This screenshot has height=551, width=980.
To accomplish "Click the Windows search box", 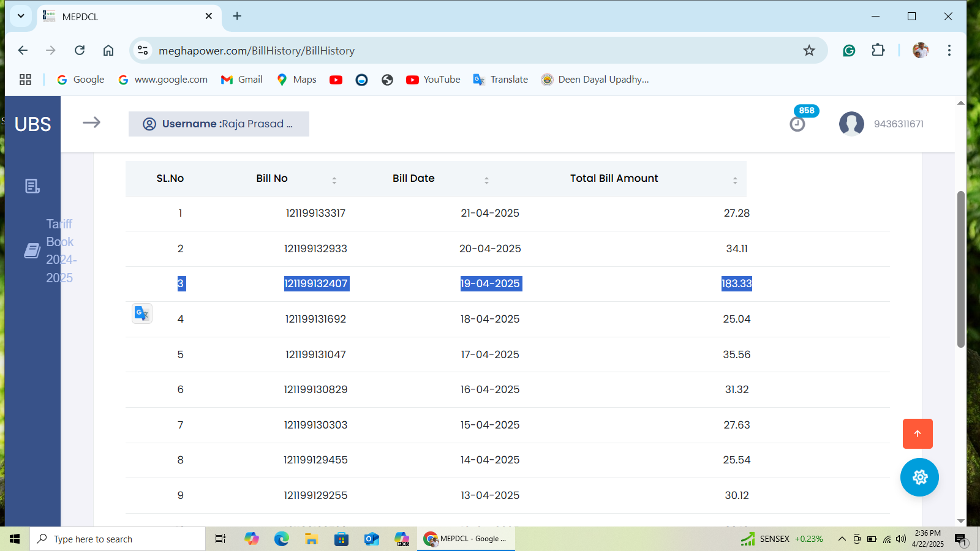I will click(x=118, y=539).
